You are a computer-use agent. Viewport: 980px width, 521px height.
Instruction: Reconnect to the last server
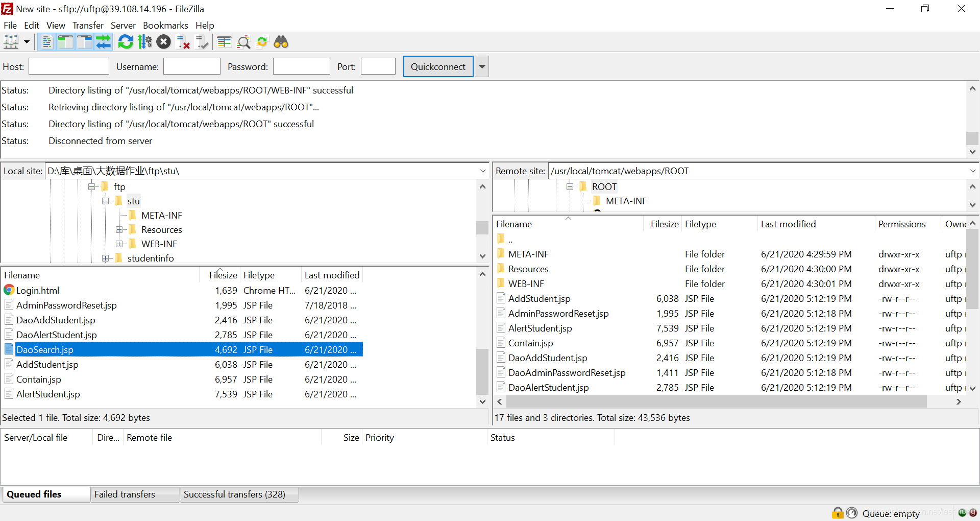tap(202, 42)
